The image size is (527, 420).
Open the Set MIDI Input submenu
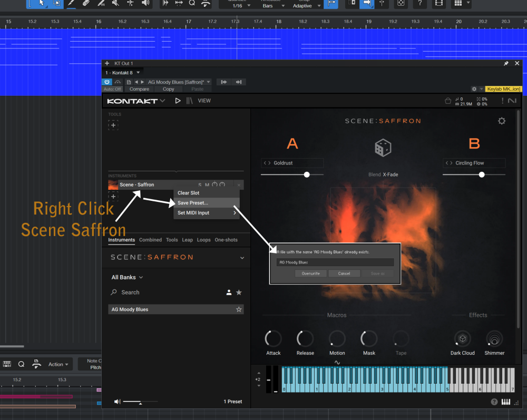point(207,213)
